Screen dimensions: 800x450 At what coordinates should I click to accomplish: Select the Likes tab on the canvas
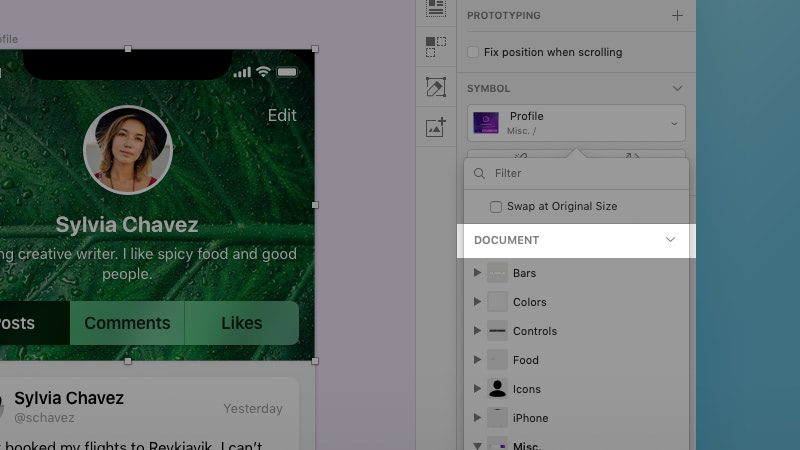[242, 323]
